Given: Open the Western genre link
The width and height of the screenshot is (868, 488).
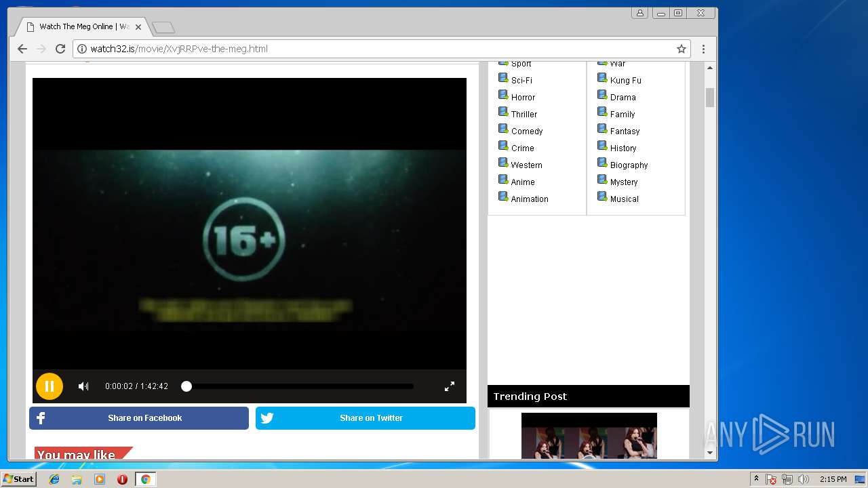Looking at the screenshot, I should pyautogui.click(x=526, y=165).
